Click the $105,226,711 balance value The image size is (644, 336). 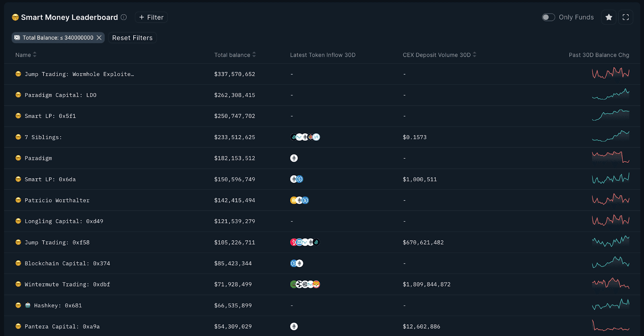click(x=235, y=243)
